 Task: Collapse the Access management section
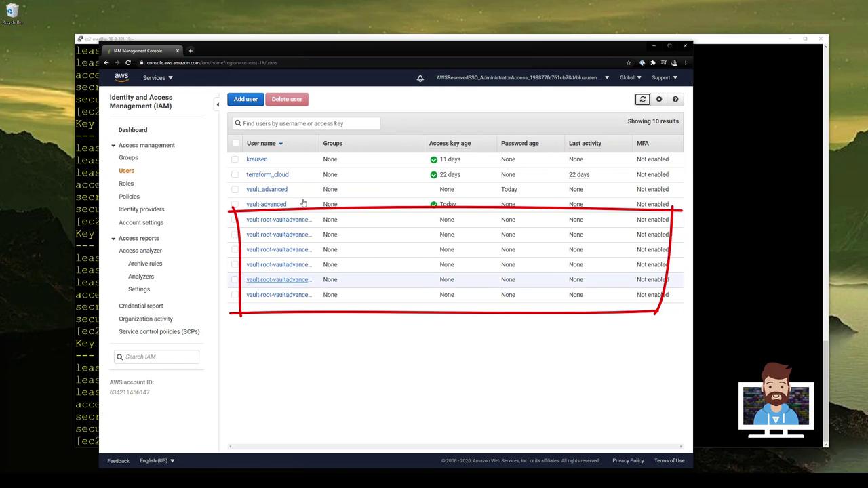coord(113,146)
